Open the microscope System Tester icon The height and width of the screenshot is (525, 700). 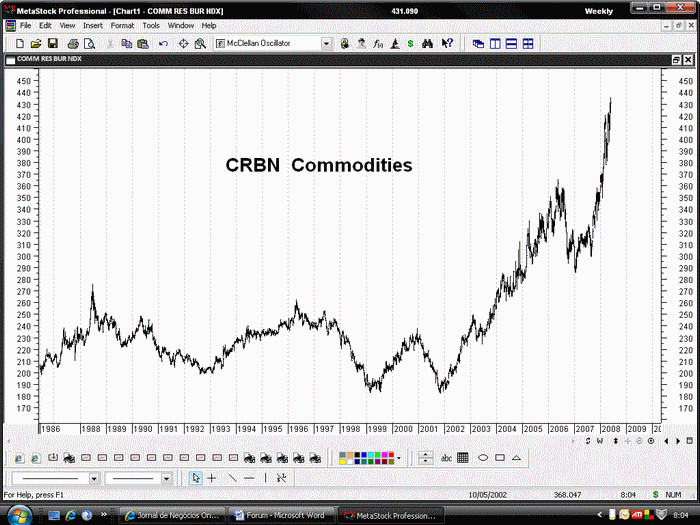[395, 44]
